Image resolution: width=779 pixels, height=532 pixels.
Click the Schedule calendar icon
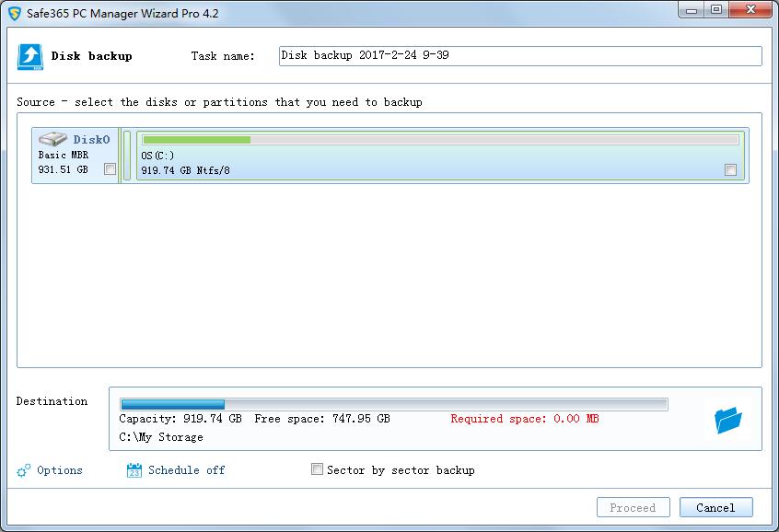point(134,470)
